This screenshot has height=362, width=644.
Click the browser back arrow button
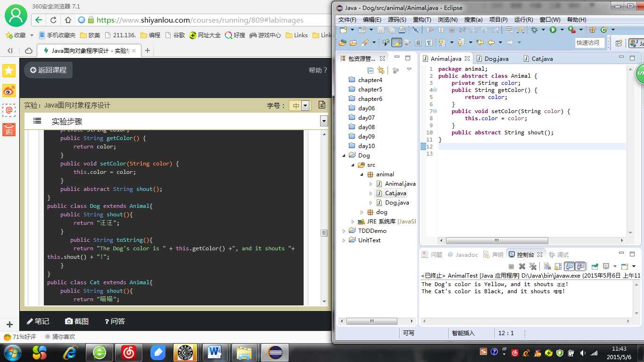pyautogui.click(x=39, y=20)
